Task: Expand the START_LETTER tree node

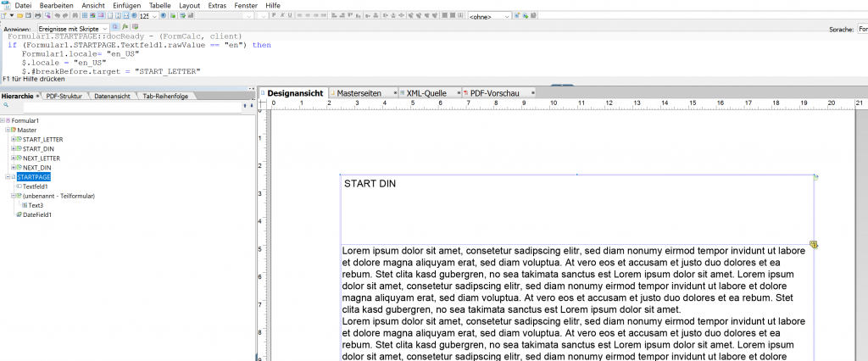Action: click(13, 139)
